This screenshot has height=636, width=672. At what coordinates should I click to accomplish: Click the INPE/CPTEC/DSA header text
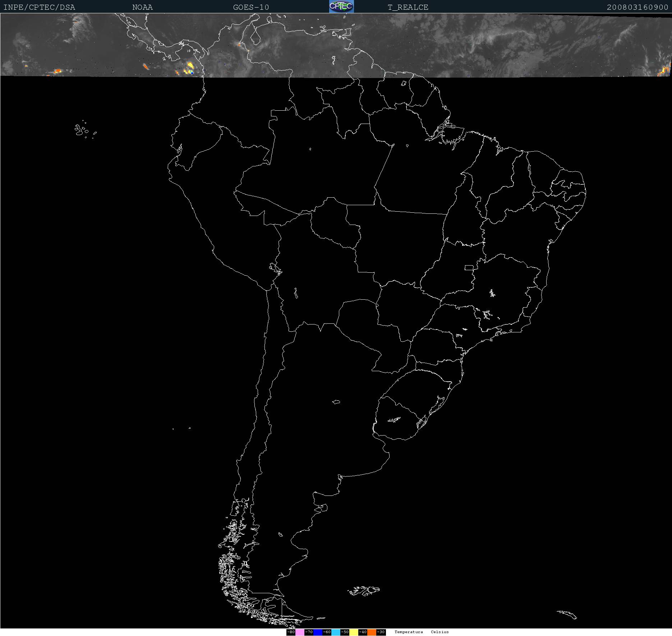coord(39,7)
